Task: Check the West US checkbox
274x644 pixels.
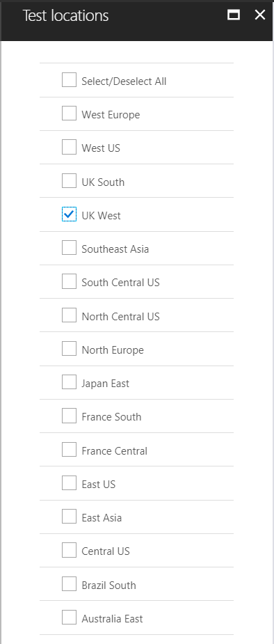Action: click(x=69, y=147)
